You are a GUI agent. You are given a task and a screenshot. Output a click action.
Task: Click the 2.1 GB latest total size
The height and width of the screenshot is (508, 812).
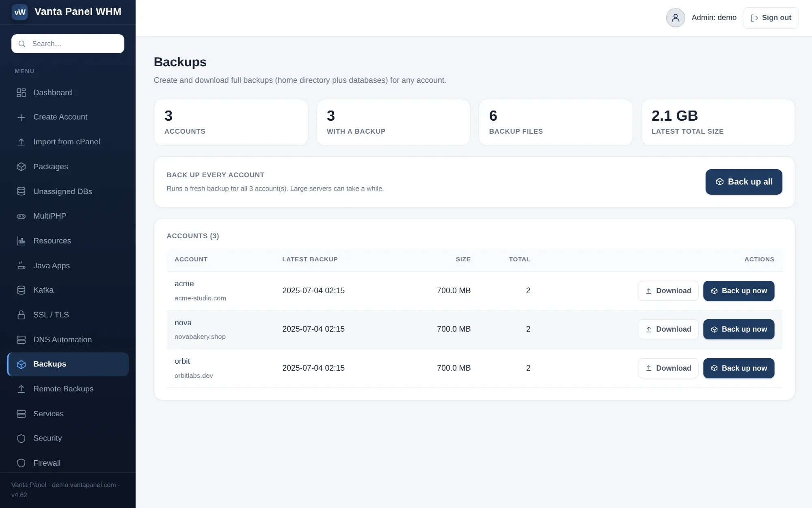point(674,116)
